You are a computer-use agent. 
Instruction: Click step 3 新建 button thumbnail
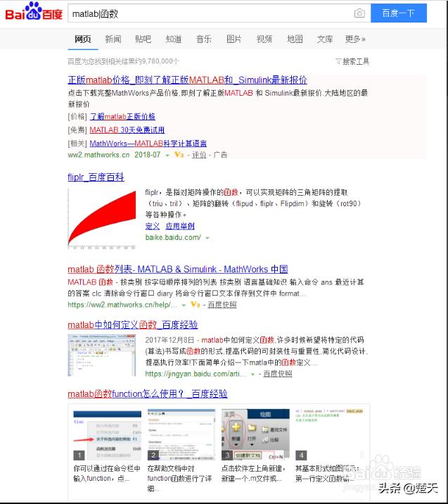click(x=255, y=435)
